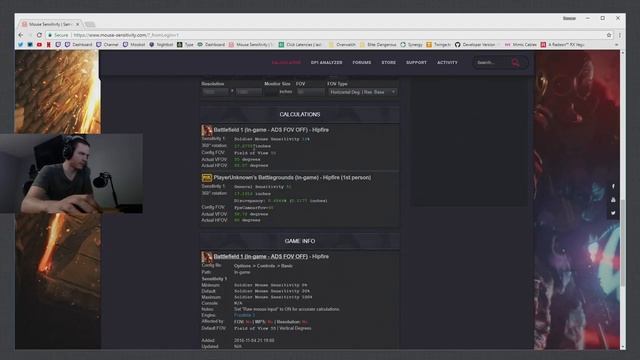Open the Battlefield 1 Hipfire link in Game Info
This screenshot has height=360, width=640.
[260, 256]
